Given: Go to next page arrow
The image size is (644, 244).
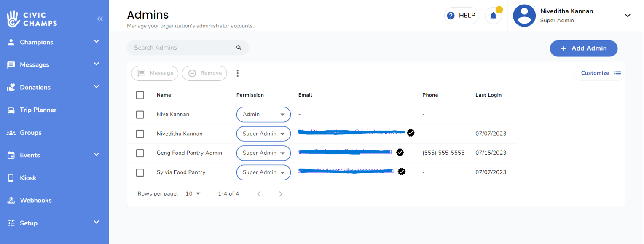Looking at the screenshot, I should [281, 194].
